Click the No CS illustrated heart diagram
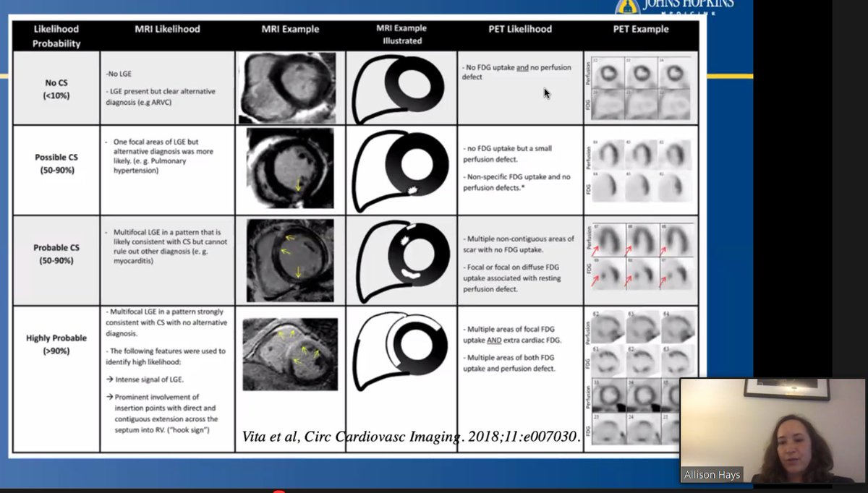Image resolution: width=868 pixels, height=493 pixels. (x=399, y=88)
